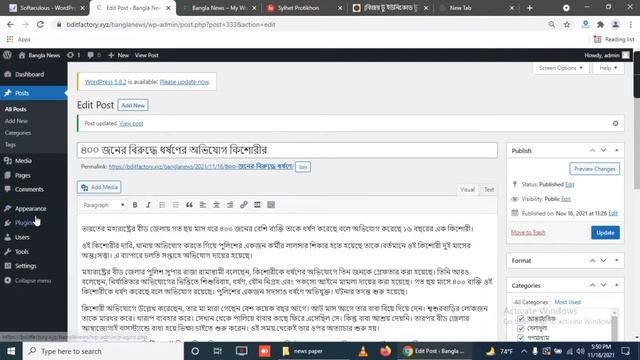Image resolution: width=640 pixels, height=360 pixels.
Task: Toggle the Publish panel collapse arrow
Action: point(616,151)
